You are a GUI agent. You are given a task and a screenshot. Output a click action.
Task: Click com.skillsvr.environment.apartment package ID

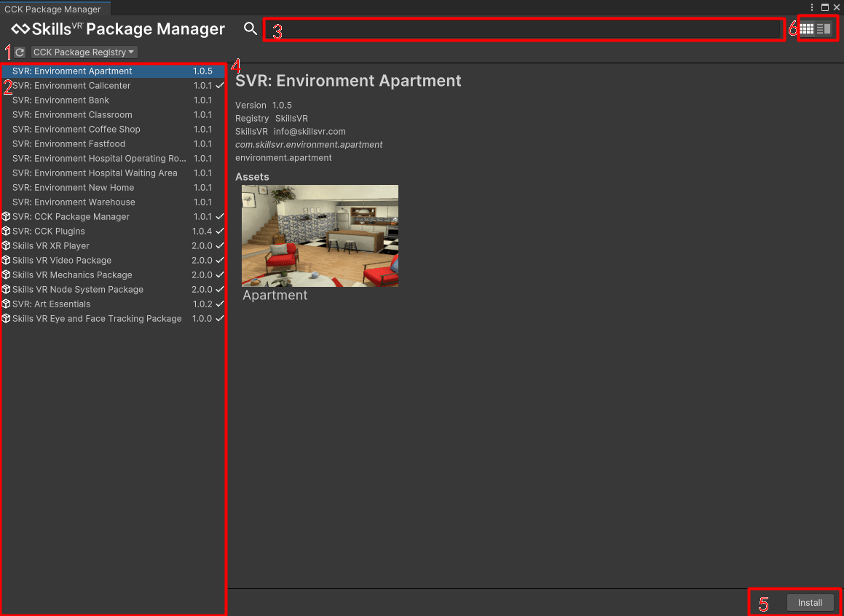tap(309, 145)
